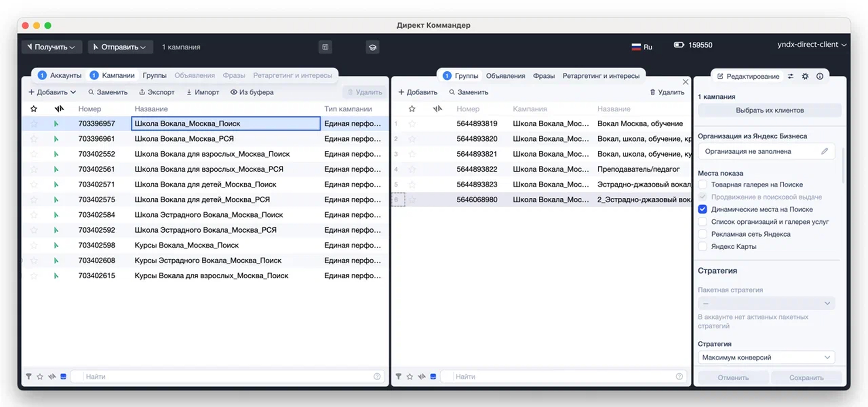
Task: Open the gear settings icon in edit panel
Action: coord(805,76)
